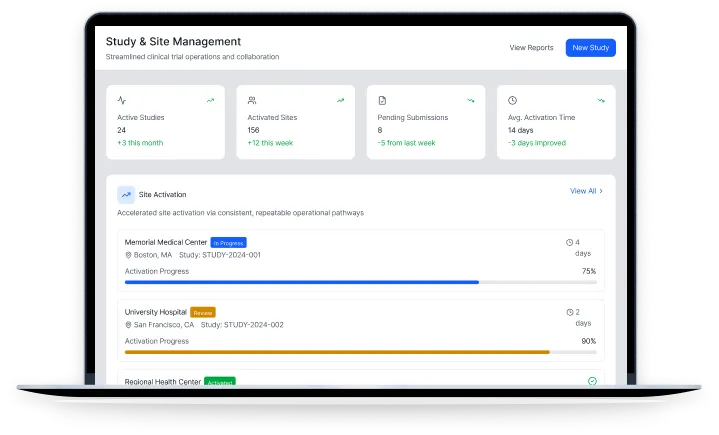Click the downward trend arrow on Pending Submissions
Viewport: 719px width, 435px height.
470,100
